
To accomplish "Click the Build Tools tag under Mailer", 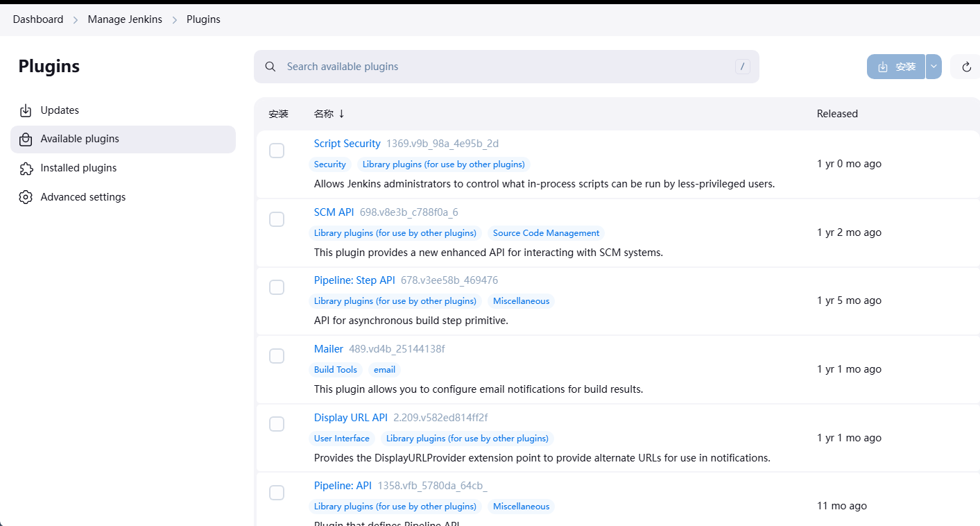I will coord(336,370).
